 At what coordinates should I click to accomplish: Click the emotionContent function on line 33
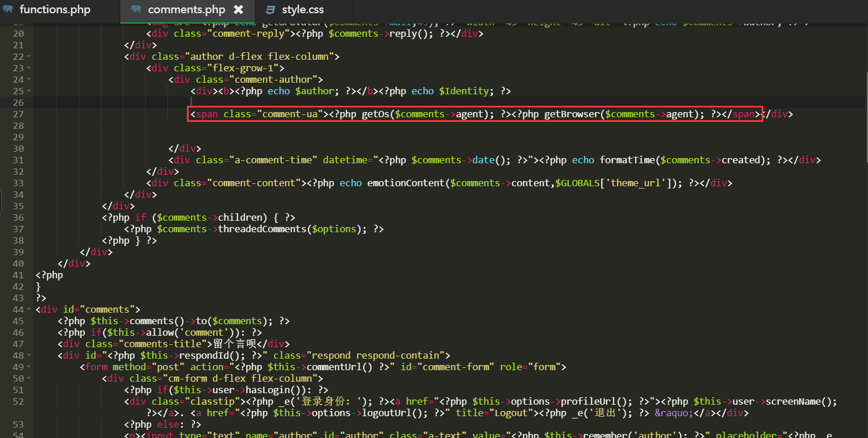coord(405,183)
